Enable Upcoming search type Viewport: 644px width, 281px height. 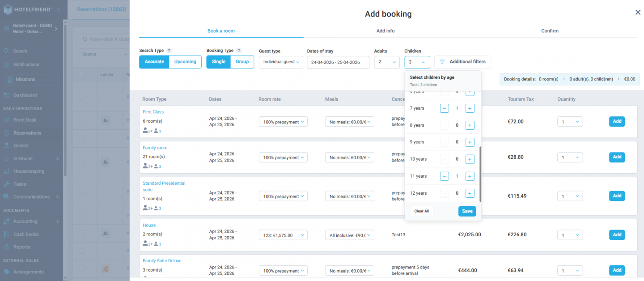coord(185,62)
